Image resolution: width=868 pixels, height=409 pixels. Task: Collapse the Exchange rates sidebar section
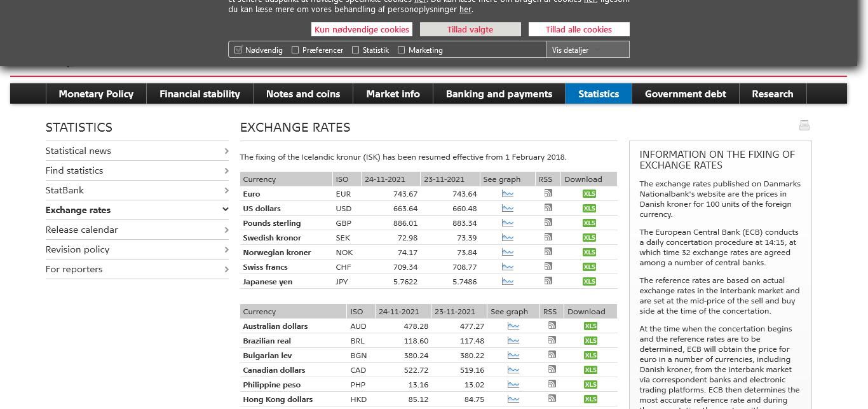pyautogui.click(x=225, y=210)
